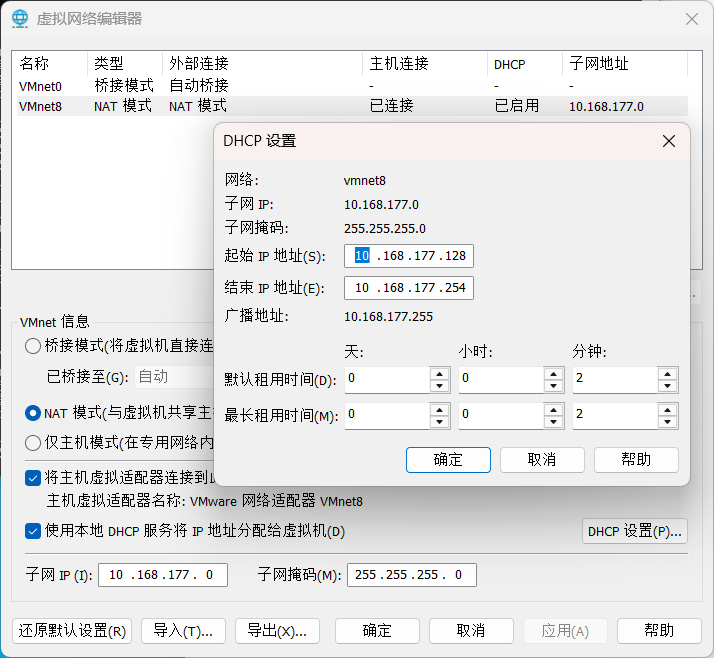Decrease 默认租用时间 days value
Image resolution: width=714 pixels, height=658 pixels.
[x=439, y=386]
